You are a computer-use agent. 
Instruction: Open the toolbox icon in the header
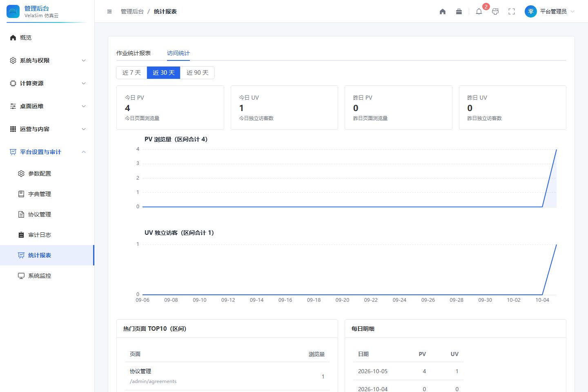pyautogui.click(x=459, y=11)
